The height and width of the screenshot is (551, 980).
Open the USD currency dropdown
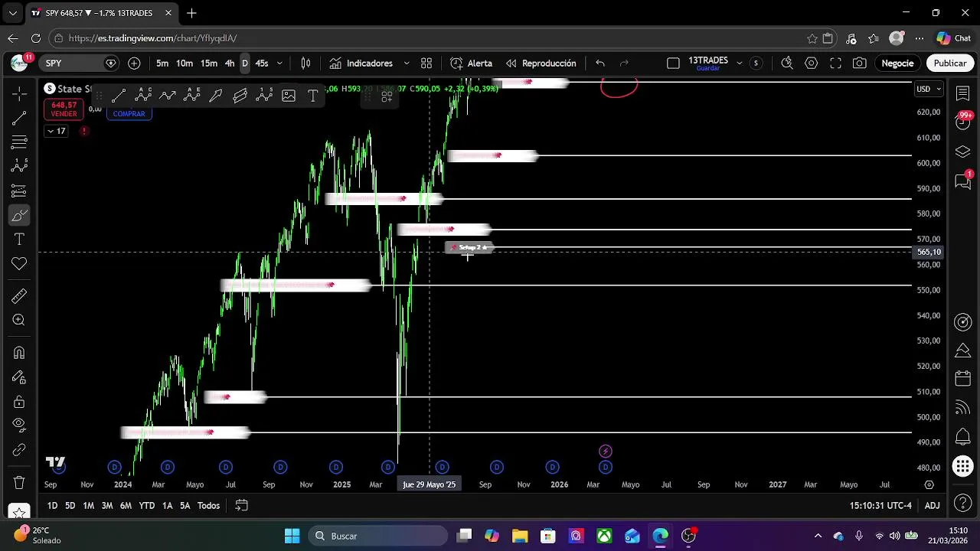pos(930,90)
